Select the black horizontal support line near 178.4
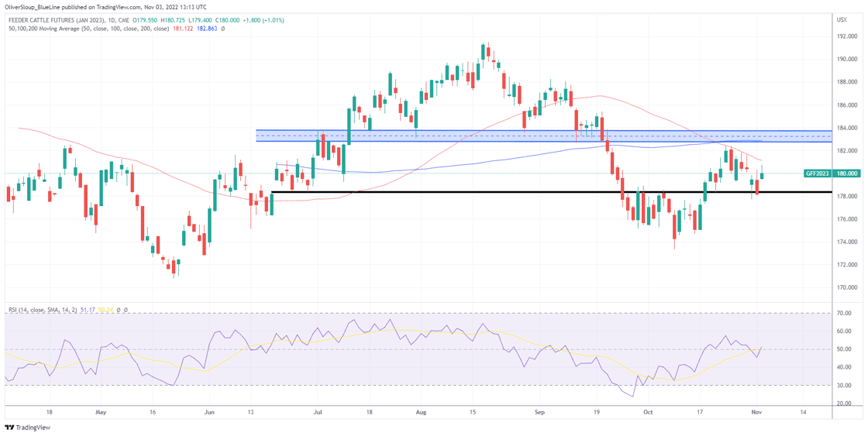Screen dimensions: 868x436 click(x=552, y=192)
